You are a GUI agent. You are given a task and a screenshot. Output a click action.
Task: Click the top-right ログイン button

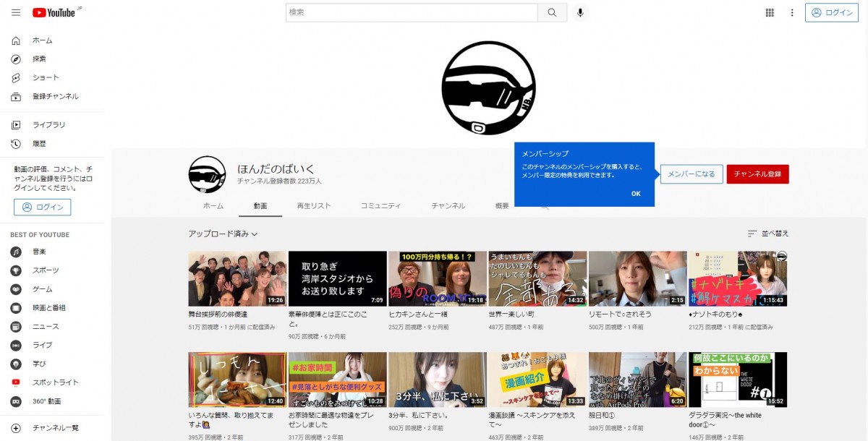click(832, 12)
